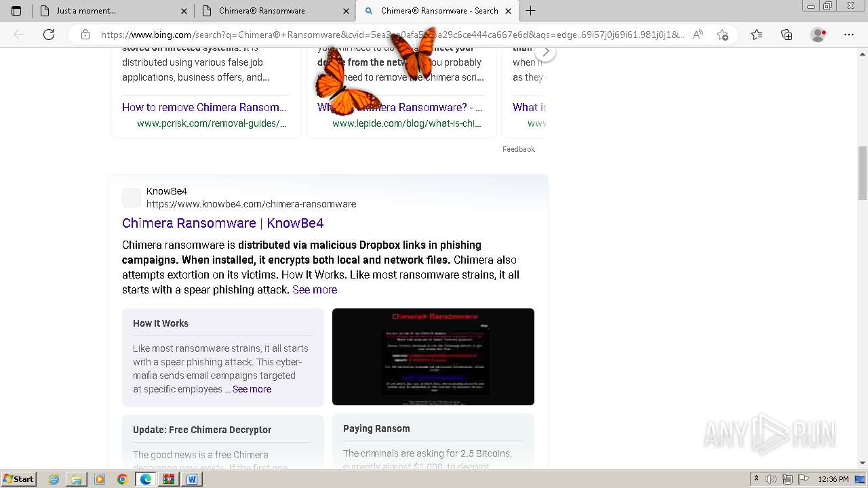868x488 pixels.
Task: Reload the current page
Action: 49,35
